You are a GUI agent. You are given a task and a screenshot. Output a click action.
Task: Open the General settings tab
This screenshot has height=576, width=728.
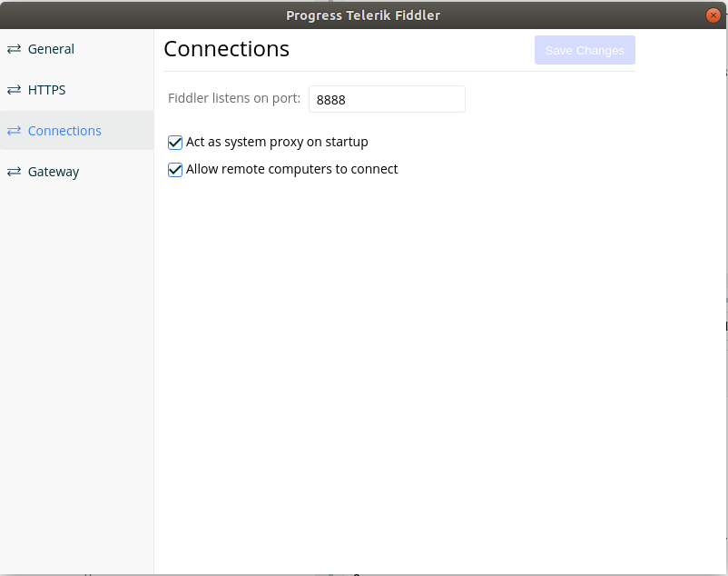click(x=76, y=49)
